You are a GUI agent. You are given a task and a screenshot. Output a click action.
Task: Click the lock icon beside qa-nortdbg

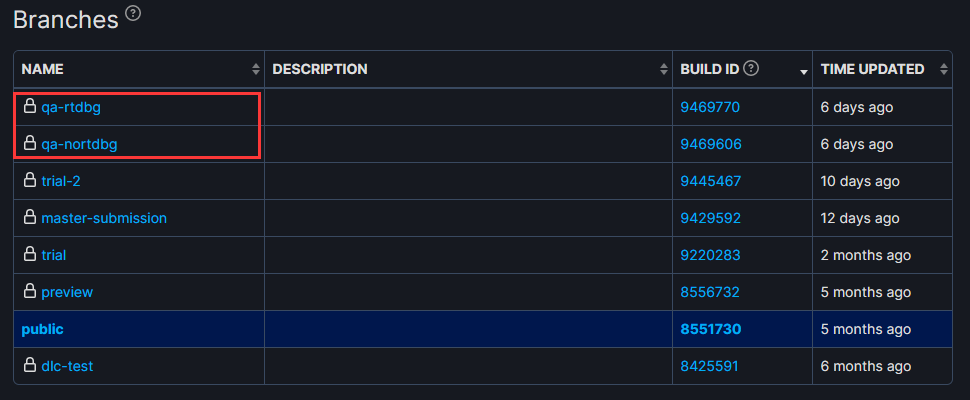pos(29,143)
